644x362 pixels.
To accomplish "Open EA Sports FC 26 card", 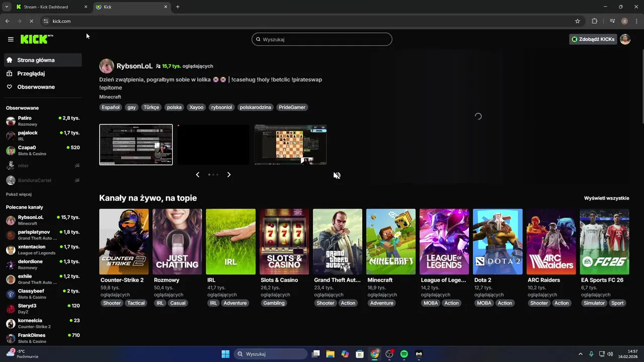I will tap(604, 241).
